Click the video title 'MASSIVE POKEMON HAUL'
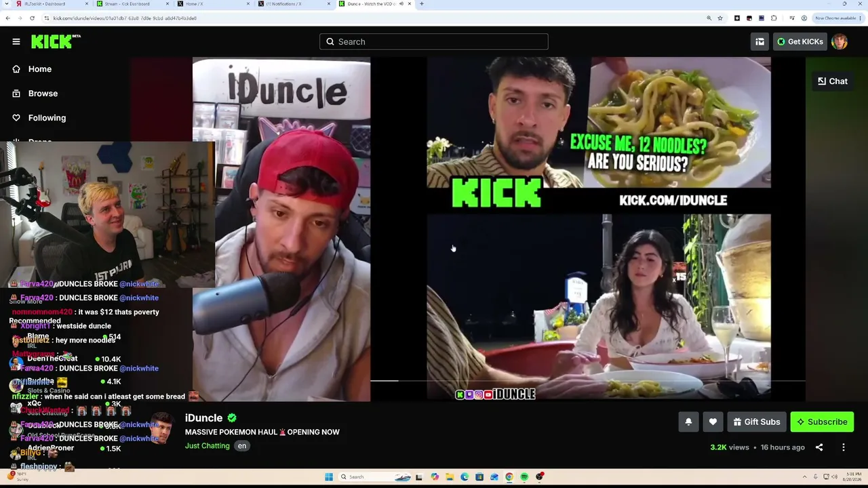This screenshot has height=488, width=868. (262, 432)
